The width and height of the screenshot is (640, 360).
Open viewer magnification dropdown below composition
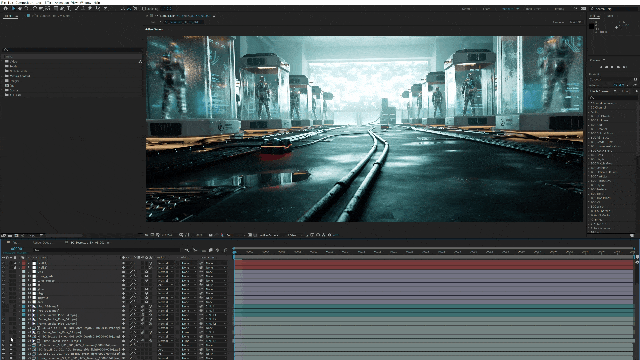[x=167, y=235]
